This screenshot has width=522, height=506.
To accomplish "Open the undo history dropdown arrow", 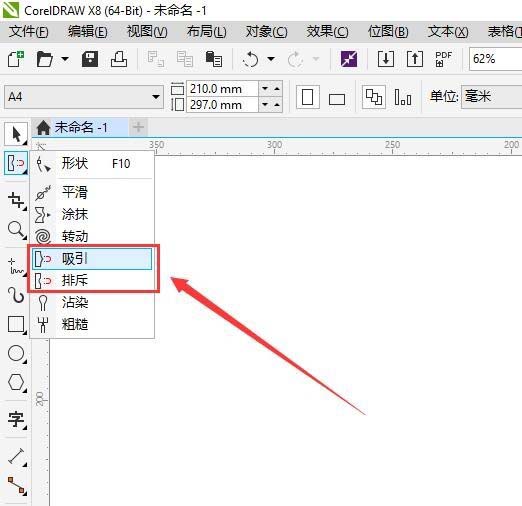I will pos(271,59).
